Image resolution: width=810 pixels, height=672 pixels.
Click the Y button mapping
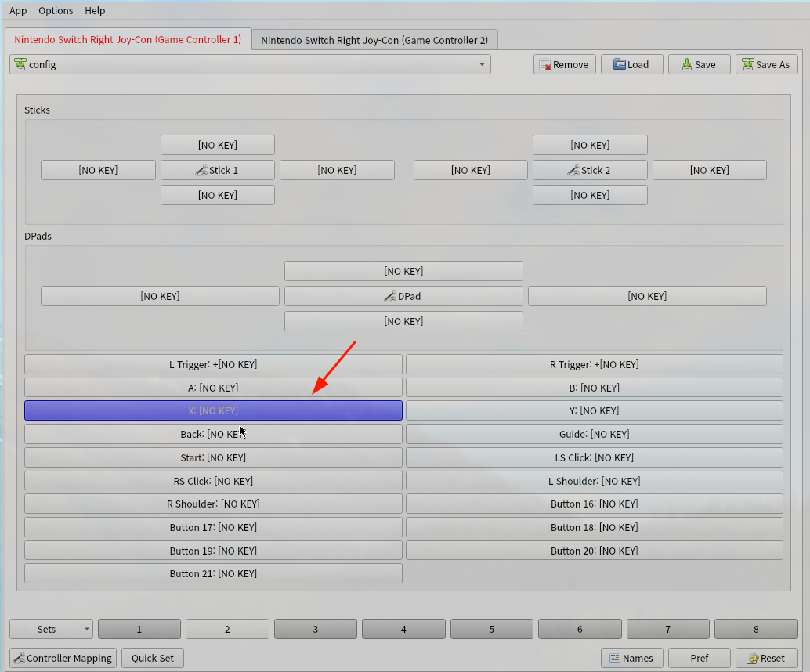pos(595,410)
